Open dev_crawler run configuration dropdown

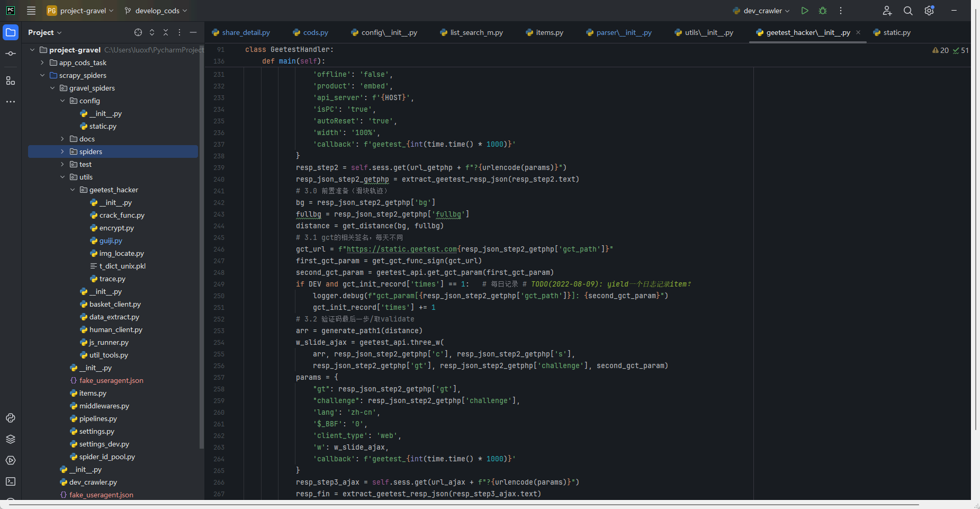[761, 11]
